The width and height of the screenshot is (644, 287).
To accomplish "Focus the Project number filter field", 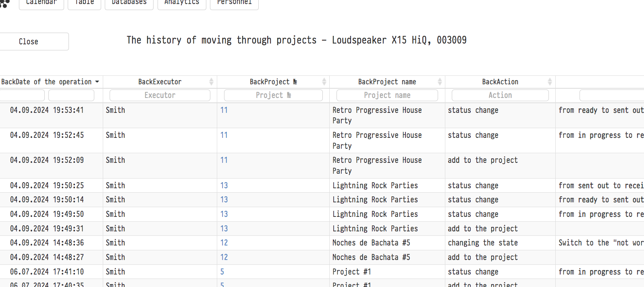I will pyautogui.click(x=273, y=96).
